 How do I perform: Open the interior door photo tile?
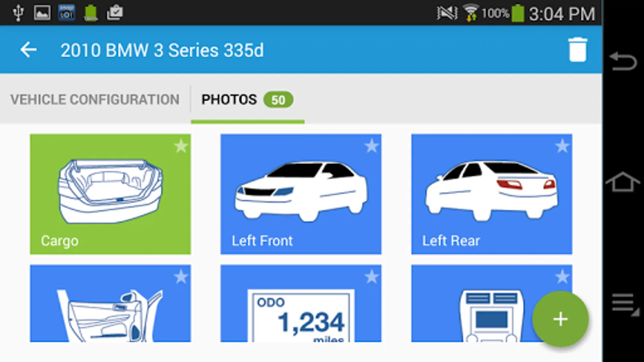[110, 303]
